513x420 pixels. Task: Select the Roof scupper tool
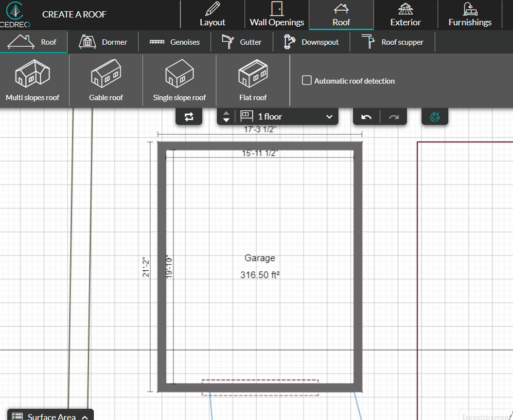pyautogui.click(x=392, y=42)
